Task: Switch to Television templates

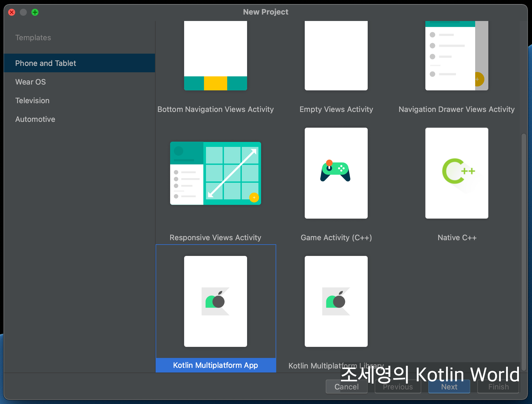Action: (x=79, y=101)
